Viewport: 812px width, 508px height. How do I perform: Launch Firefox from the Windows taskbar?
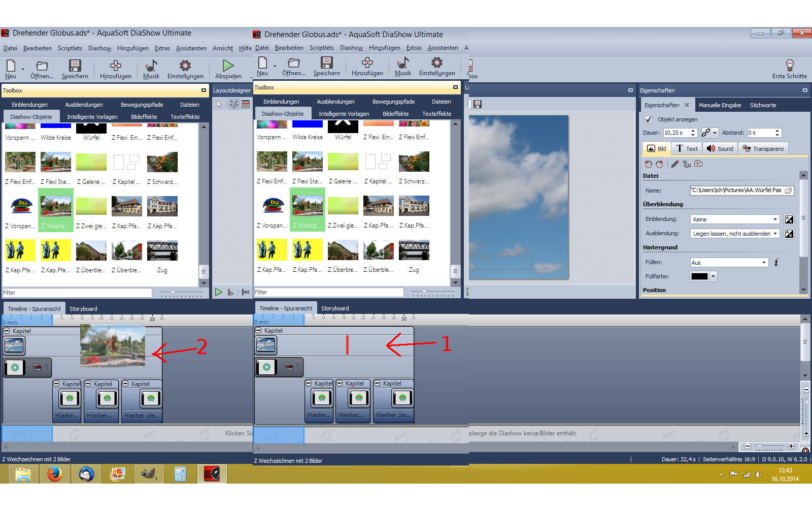point(54,474)
